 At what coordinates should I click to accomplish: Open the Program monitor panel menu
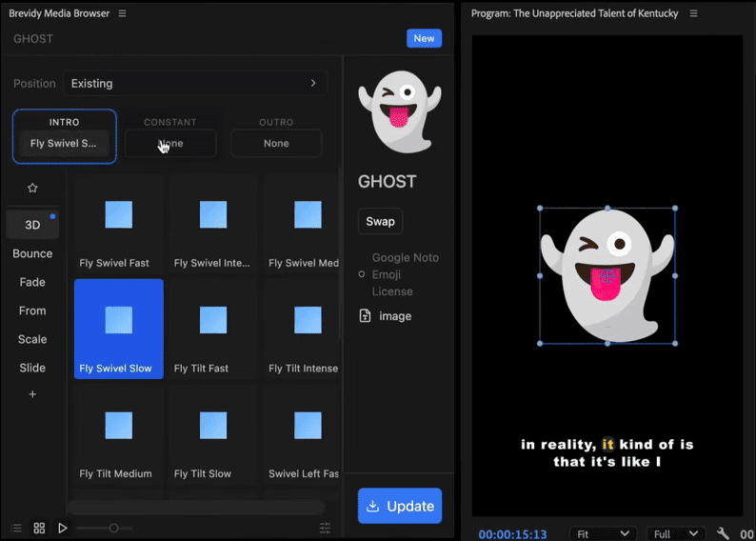pos(693,13)
